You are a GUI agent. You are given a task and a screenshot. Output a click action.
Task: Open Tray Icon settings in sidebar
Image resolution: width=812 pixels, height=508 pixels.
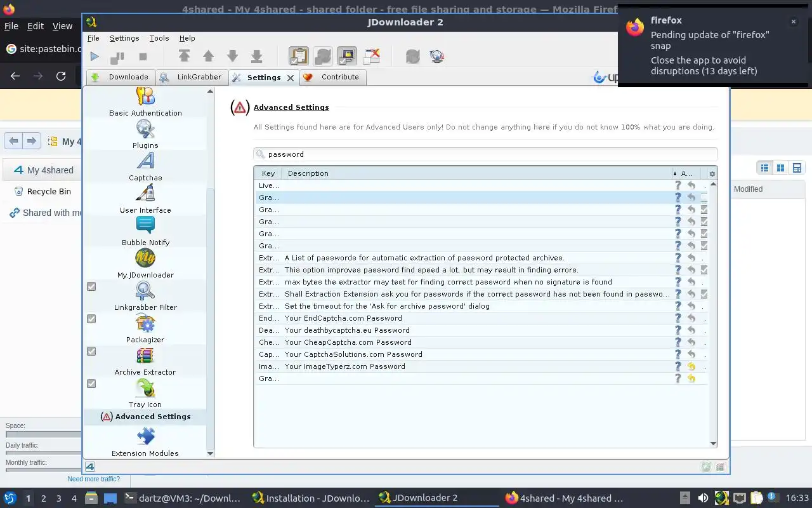pyautogui.click(x=145, y=394)
